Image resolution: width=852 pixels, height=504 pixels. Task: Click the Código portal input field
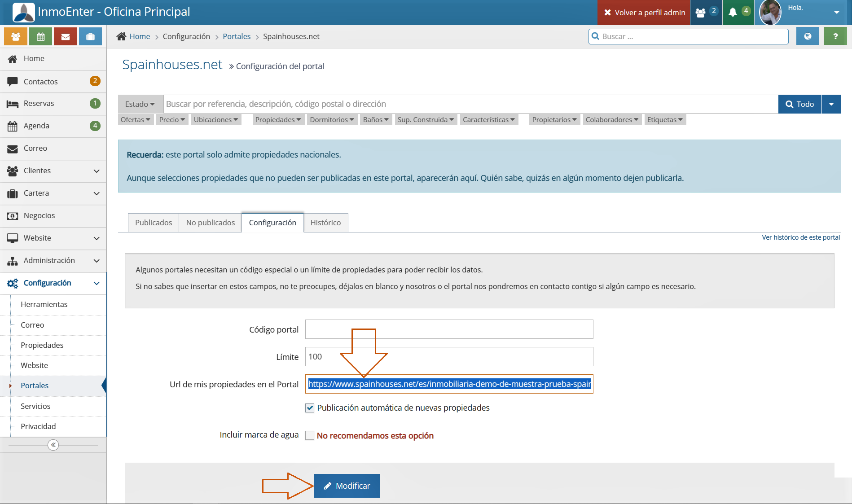[449, 329]
